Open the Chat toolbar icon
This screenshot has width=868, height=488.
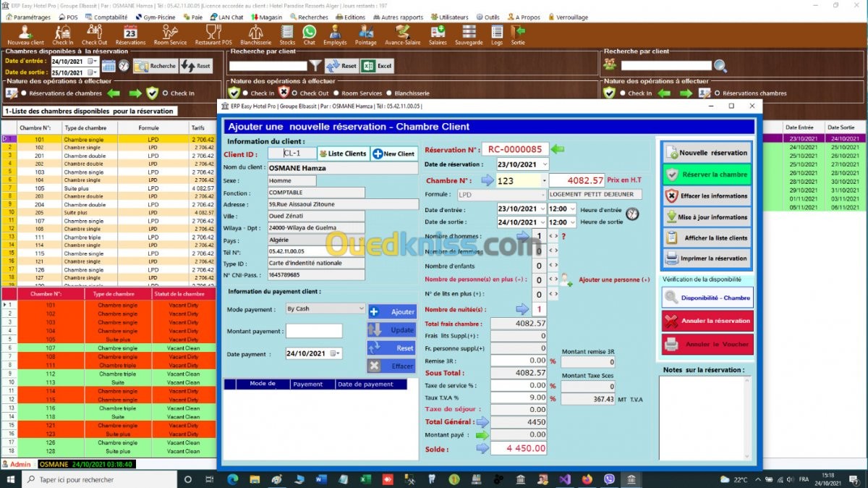coord(310,35)
